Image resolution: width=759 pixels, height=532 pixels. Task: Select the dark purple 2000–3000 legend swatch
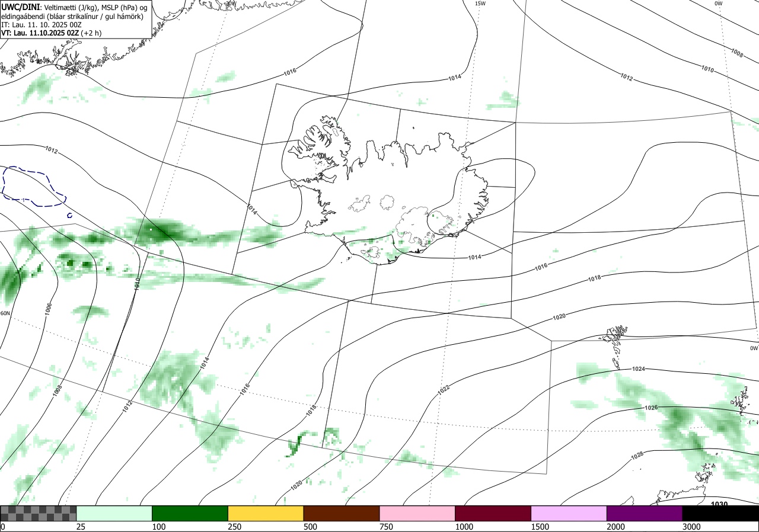tap(645, 513)
